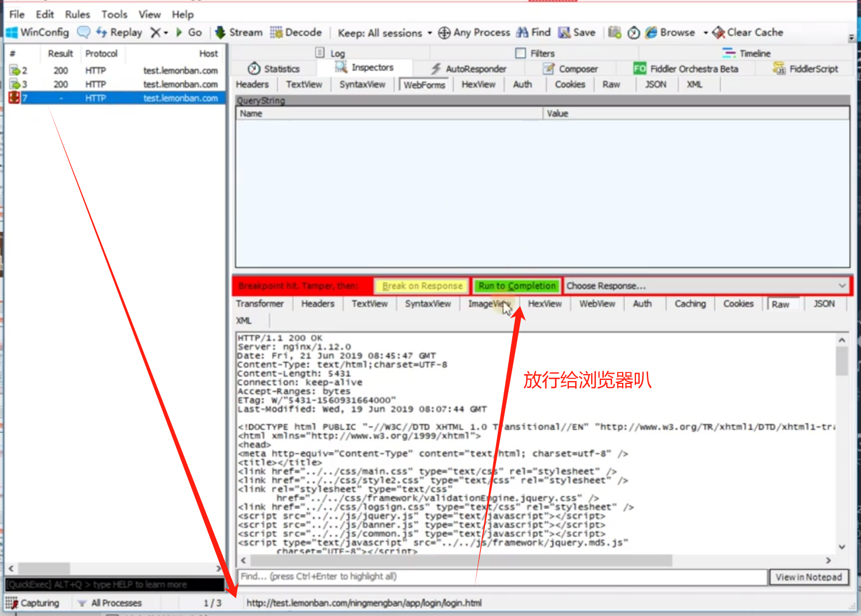
Task: Switch to the Log tab
Action: point(331,53)
